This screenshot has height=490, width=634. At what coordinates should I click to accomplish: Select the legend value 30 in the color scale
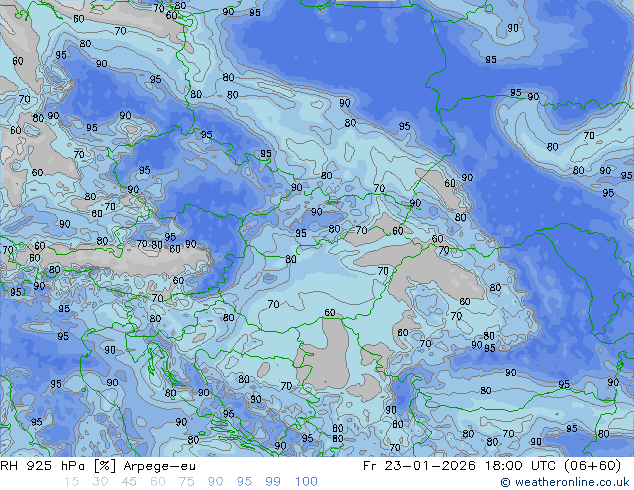click(100, 482)
